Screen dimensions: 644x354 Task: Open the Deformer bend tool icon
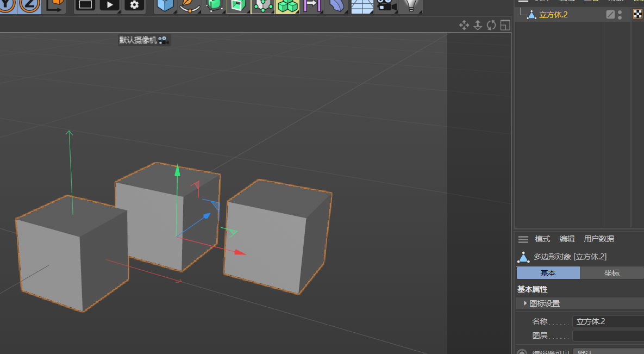coord(337,5)
